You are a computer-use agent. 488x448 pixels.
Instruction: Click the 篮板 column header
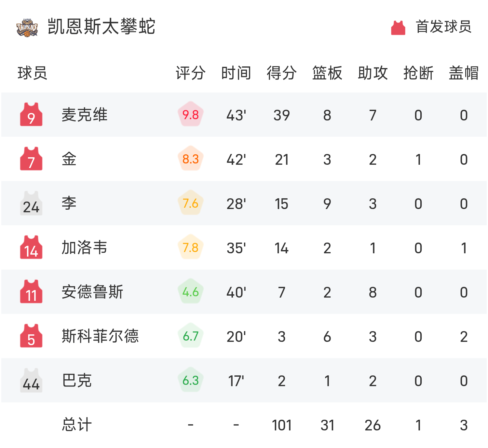pos(327,73)
